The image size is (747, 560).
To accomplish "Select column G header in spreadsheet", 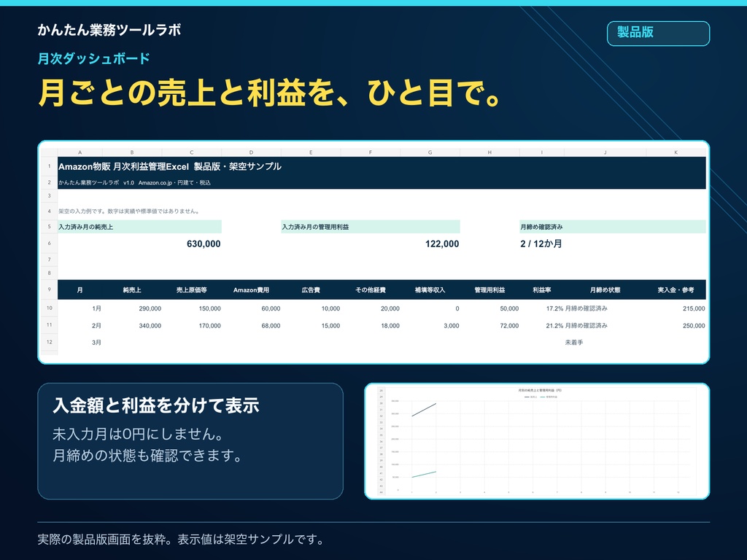I will 430,152.
